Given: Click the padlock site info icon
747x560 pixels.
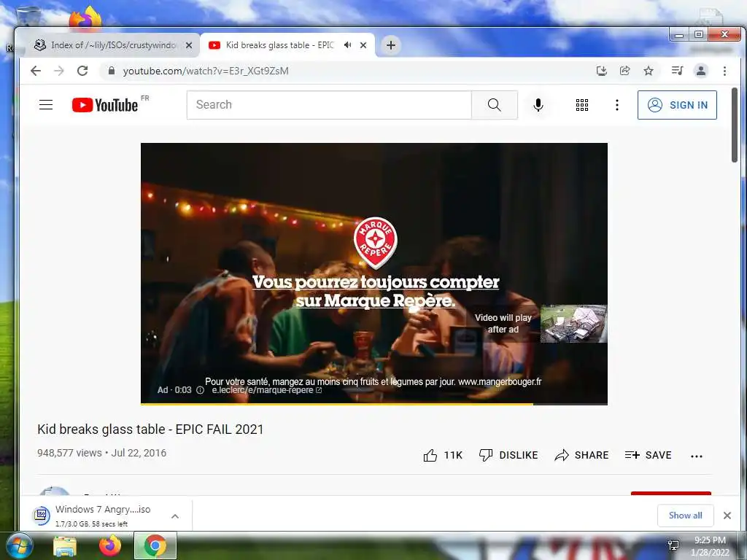Looking at the screenshot, I should coord(112,71).
